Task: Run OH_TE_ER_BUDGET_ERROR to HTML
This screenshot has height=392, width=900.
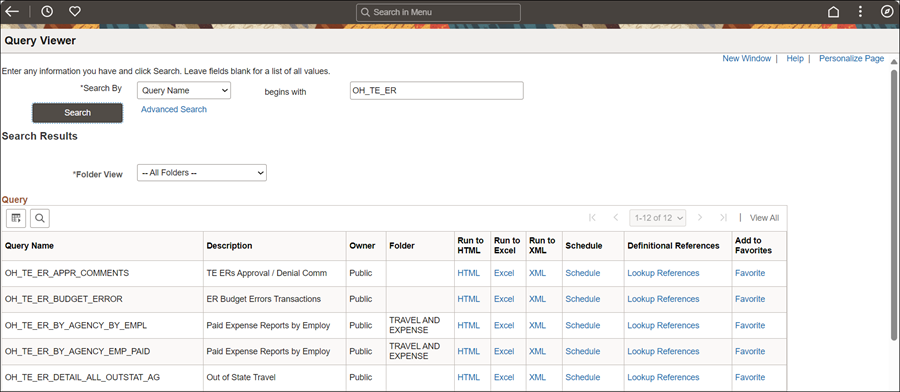Action: [x=468, y=299]
